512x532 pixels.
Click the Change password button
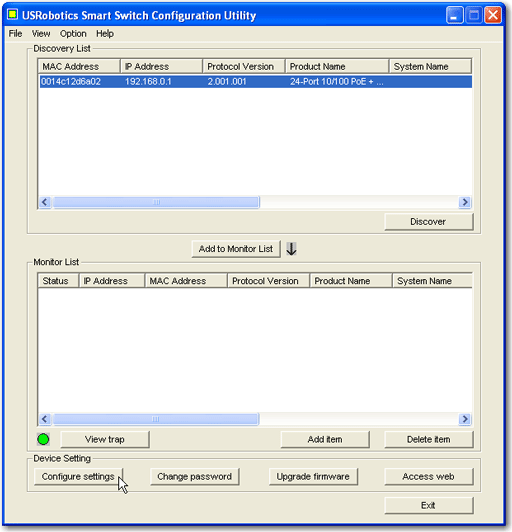click(195, 477)
